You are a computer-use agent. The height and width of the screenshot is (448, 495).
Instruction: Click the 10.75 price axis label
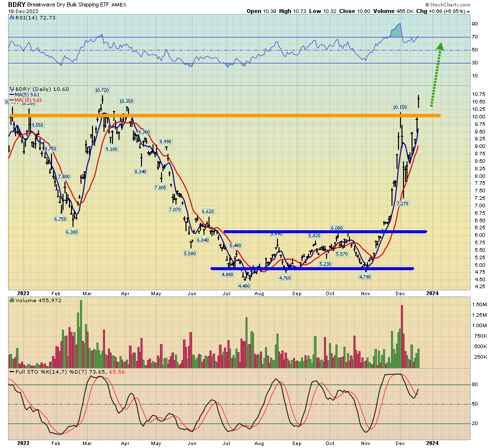tap(478, 94)
